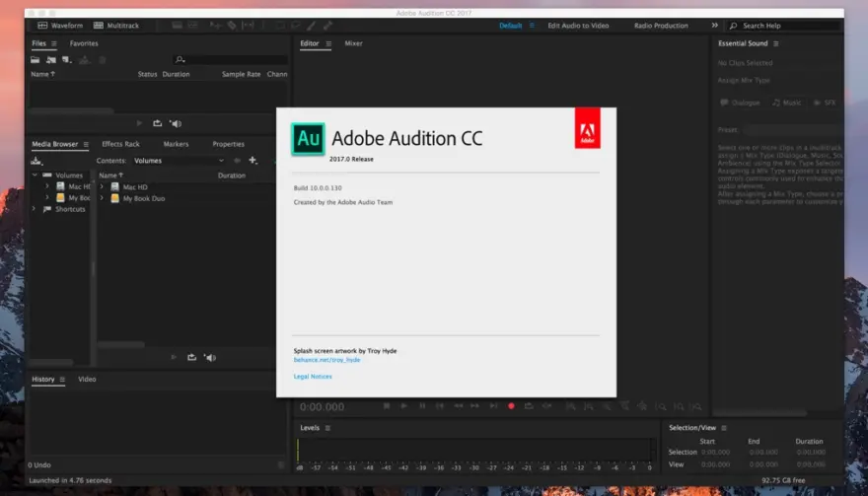The width and height of the screenshot is (868, 496).
Task: Open the History panel menu
Action: [x=62, y=380]
